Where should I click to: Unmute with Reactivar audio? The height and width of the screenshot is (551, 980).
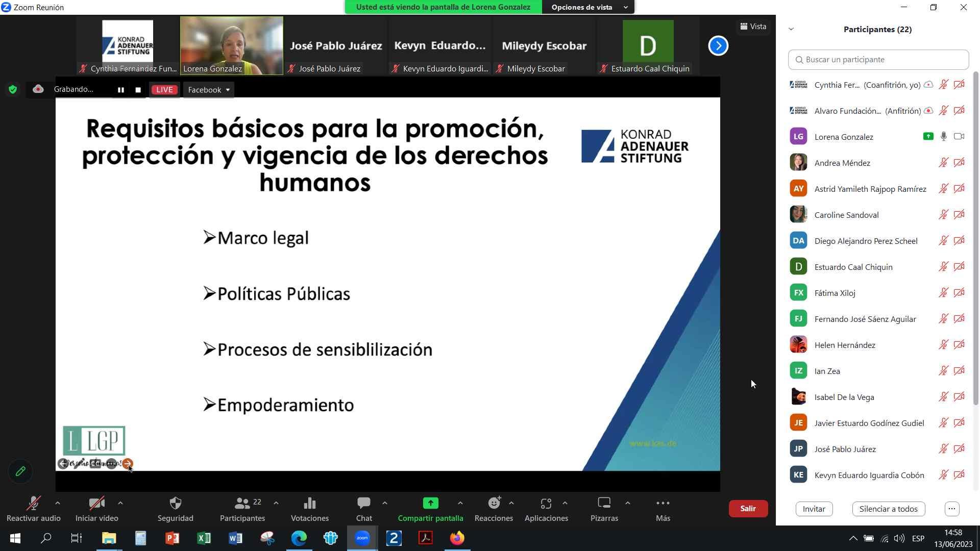33,504
